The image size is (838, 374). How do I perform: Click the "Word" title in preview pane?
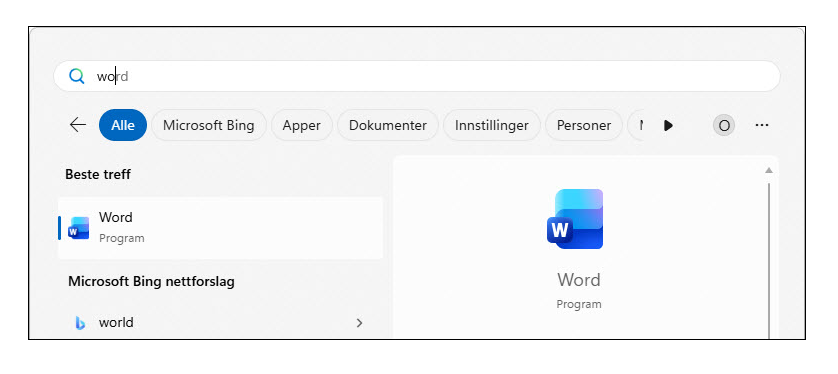[579, 279]
